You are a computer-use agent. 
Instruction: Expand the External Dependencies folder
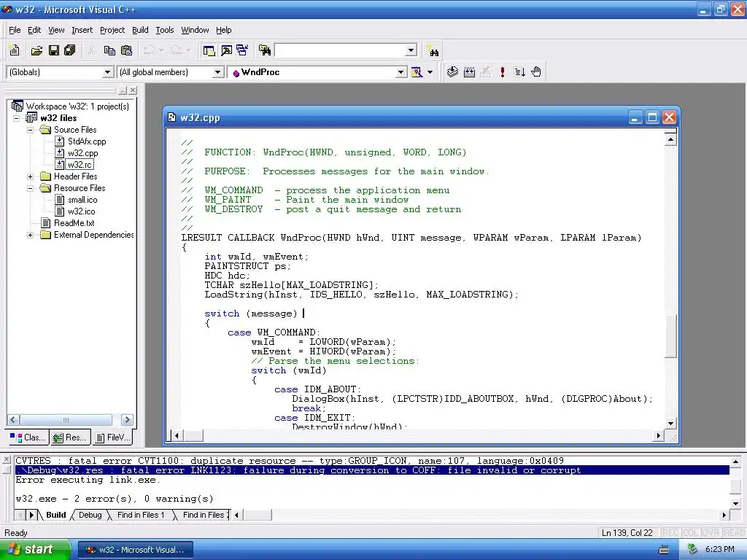[30, 235]
